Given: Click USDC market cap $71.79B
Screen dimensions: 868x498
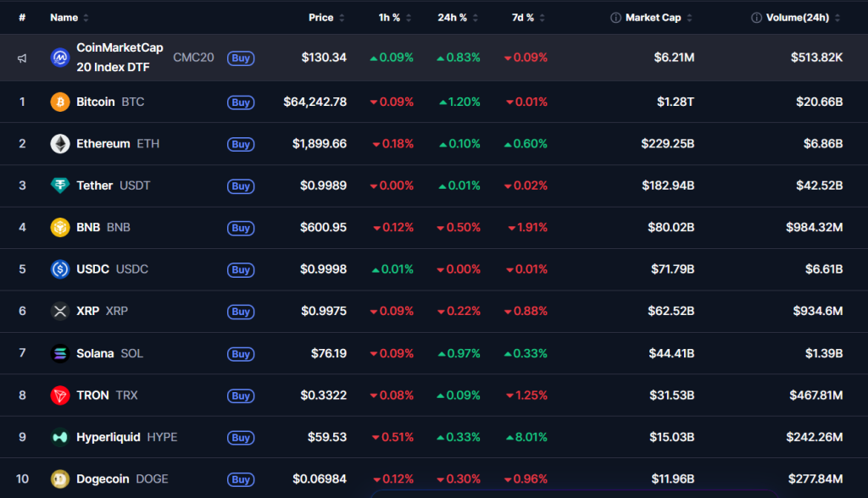Looking at the screenshot, I should point(672,269).
